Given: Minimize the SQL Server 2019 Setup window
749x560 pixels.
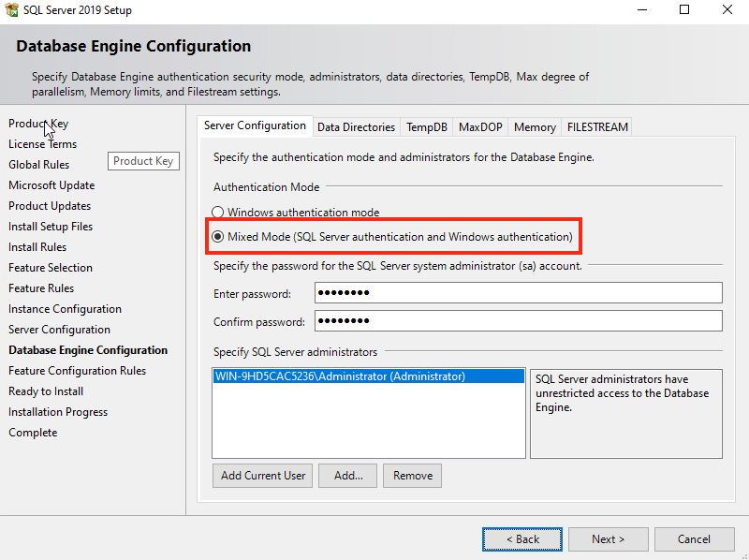Looking at the screenshot, I should tap(642, 10).
